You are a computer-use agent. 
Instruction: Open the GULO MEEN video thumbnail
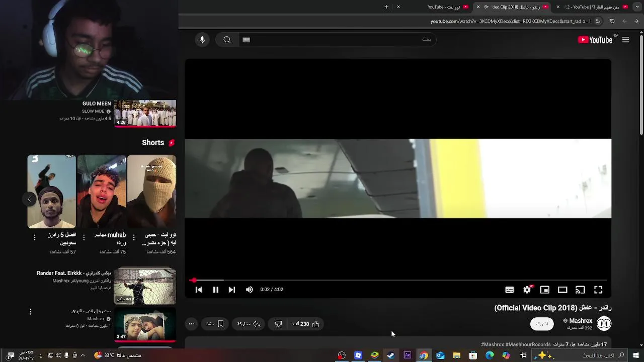[x=145, y=113]
